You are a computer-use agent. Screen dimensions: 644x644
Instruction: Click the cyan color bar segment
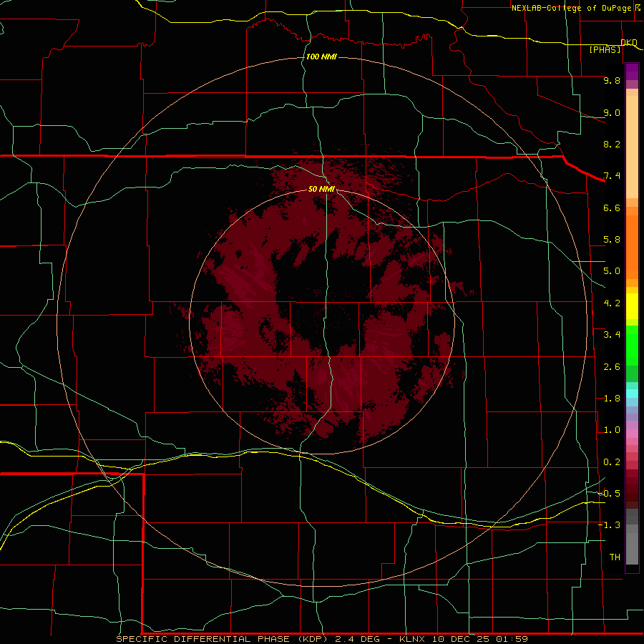click(632, 394)
